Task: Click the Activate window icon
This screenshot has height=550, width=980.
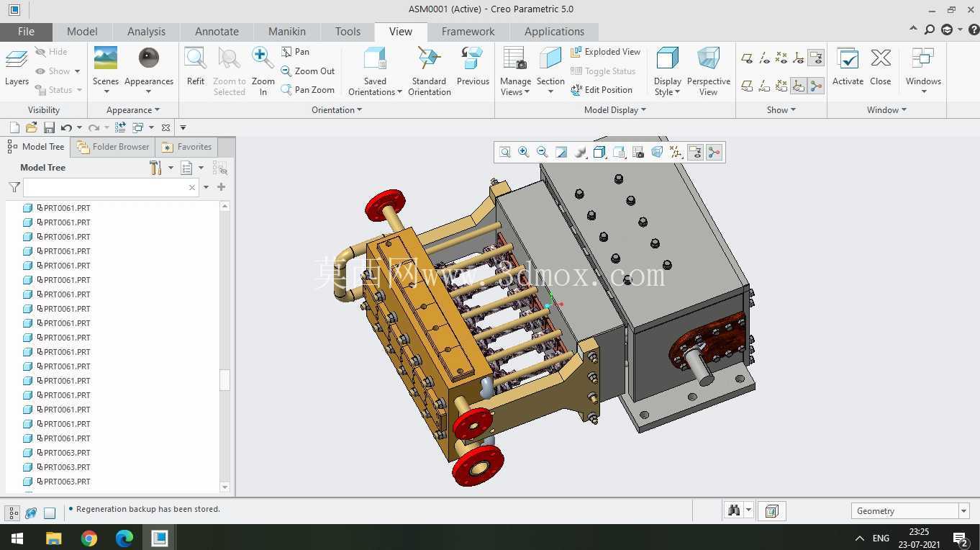Action: tap(848, 66)
